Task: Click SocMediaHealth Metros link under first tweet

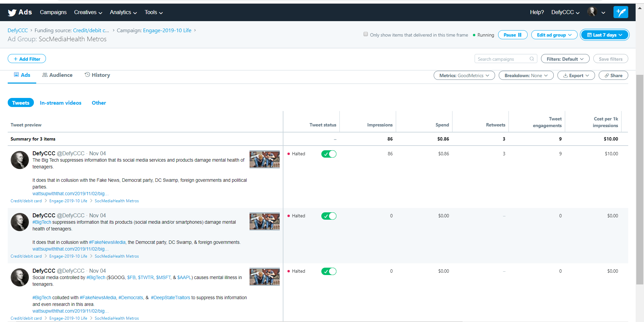Action: (117, 201)
